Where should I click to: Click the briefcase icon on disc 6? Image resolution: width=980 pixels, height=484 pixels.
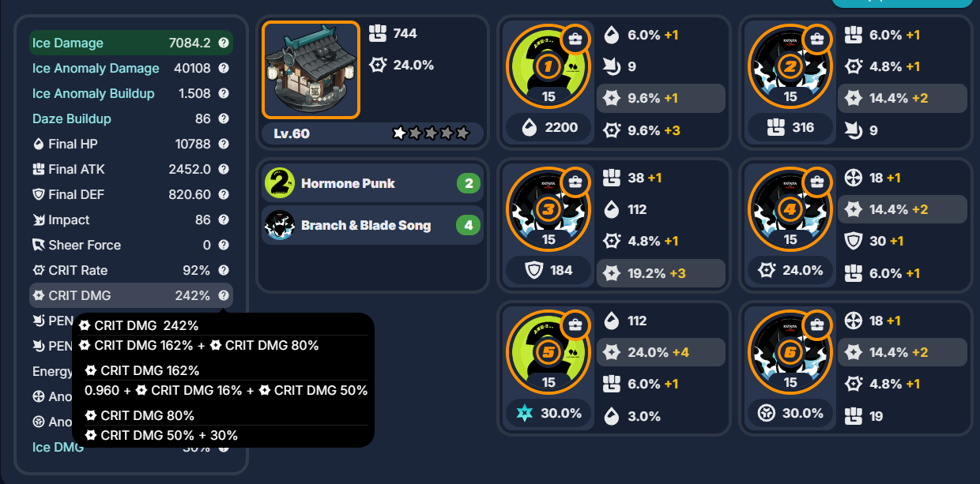[818, 325]
